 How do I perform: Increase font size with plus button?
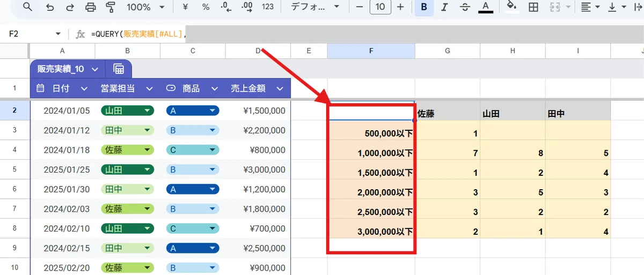point(400,7)
